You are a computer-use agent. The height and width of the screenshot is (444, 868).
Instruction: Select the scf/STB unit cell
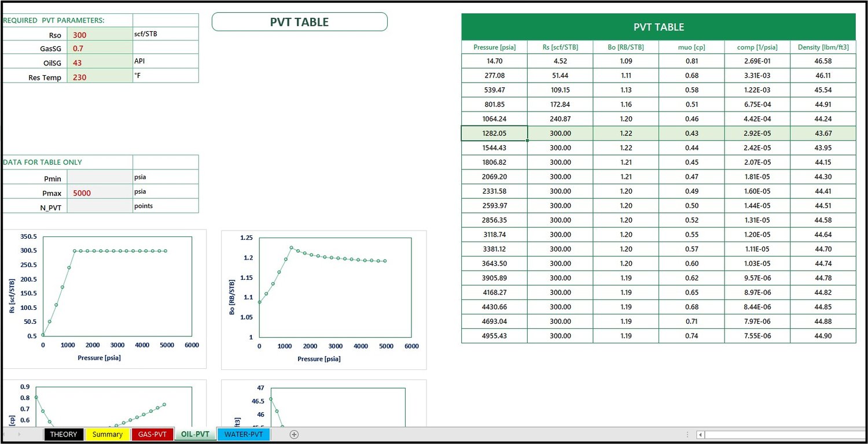165,34
